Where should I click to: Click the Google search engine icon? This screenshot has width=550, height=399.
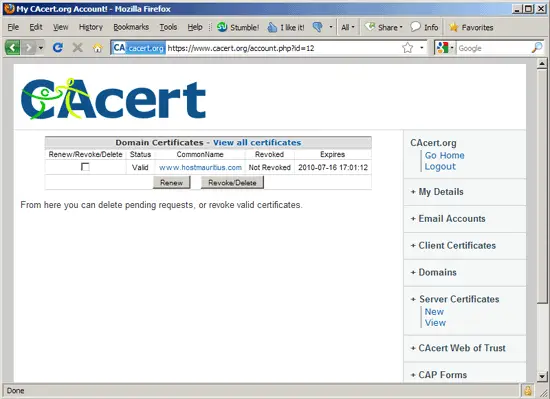coord(442,48)
